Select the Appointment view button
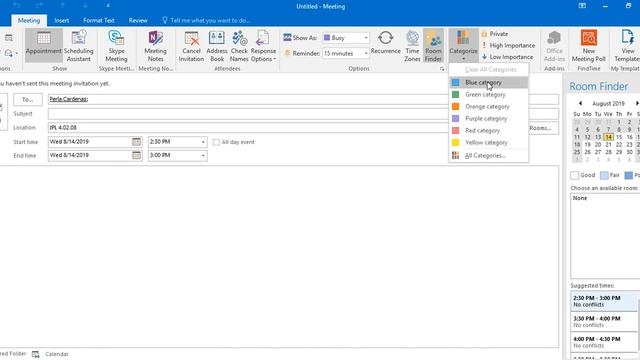The height and width of the screenshot is (360, 640). pos(44,45)
